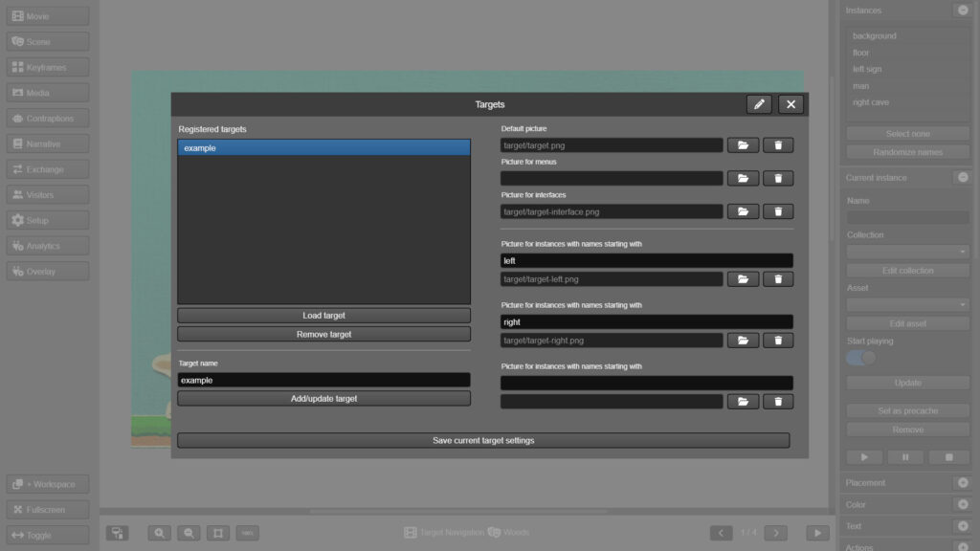Close the Targets dialog
980x551 pixels.
791,104
